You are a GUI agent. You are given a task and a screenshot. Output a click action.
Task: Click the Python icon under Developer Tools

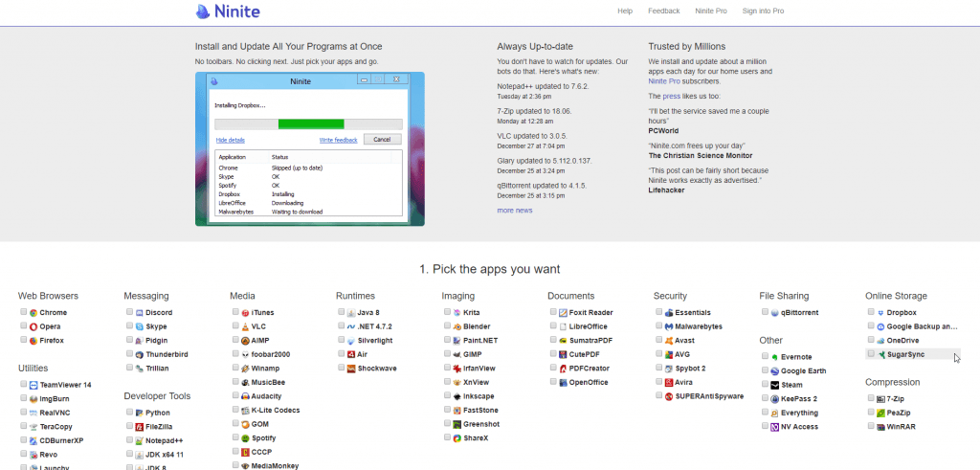[x=140, y=414]
